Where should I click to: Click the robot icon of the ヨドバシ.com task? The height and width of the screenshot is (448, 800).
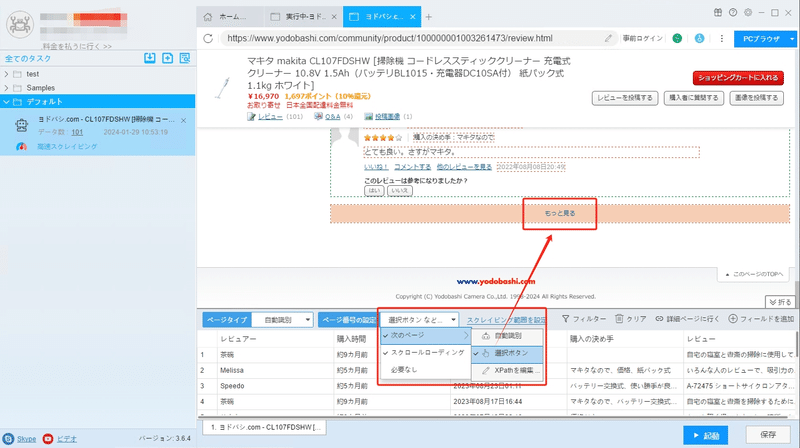pyautogui.click(x=21, y=125)
